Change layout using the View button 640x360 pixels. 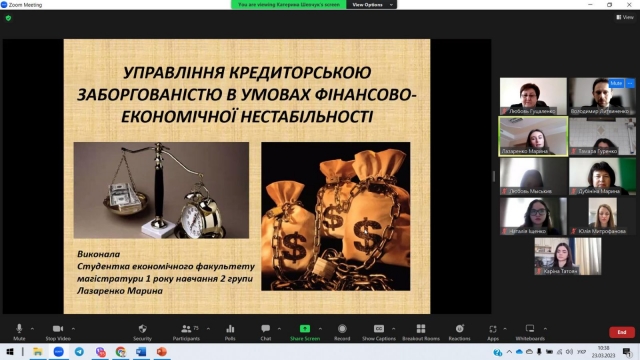click(x=625, y=17)
